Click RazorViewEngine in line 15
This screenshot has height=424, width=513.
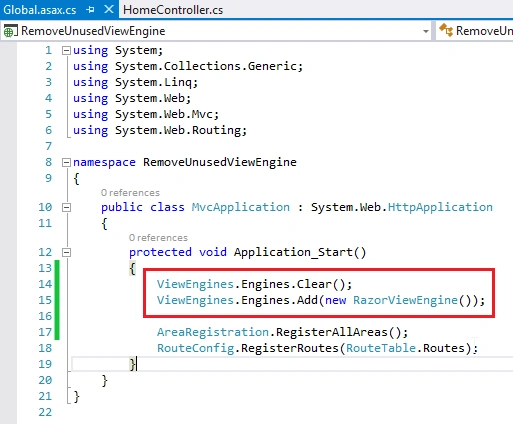[405, 300]
